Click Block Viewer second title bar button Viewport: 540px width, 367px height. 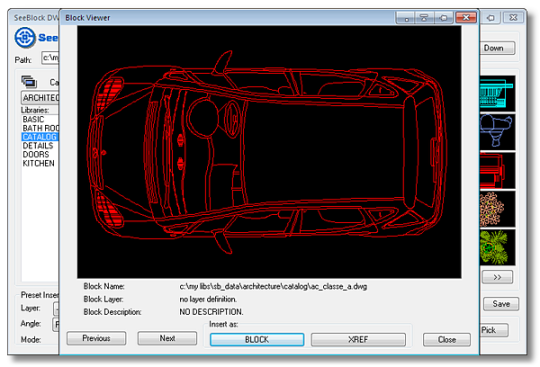[x=424, y=18]
